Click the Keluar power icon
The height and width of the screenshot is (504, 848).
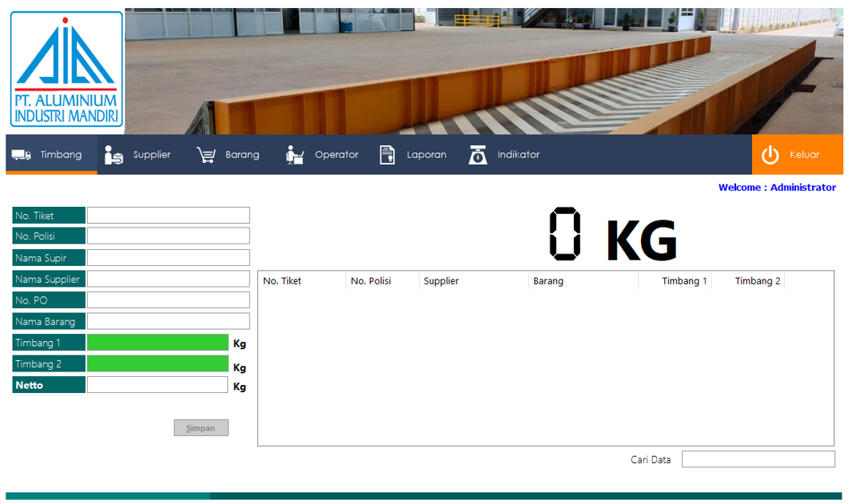point(770,155)
